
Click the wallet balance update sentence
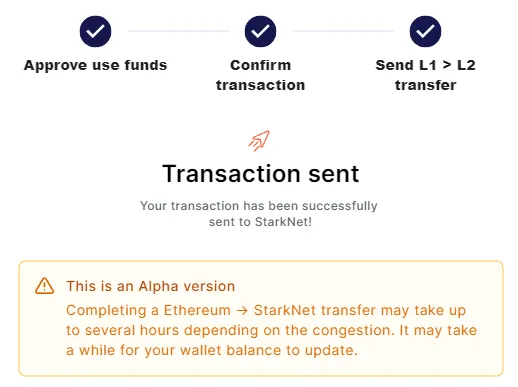coord(212,350)
